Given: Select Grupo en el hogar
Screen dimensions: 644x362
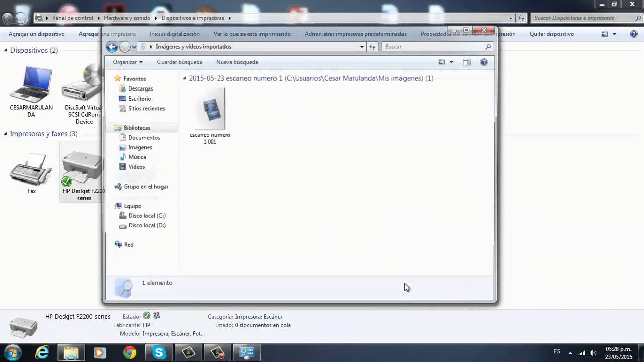Looking at the screenshot, I should click(x=146, y=187).
